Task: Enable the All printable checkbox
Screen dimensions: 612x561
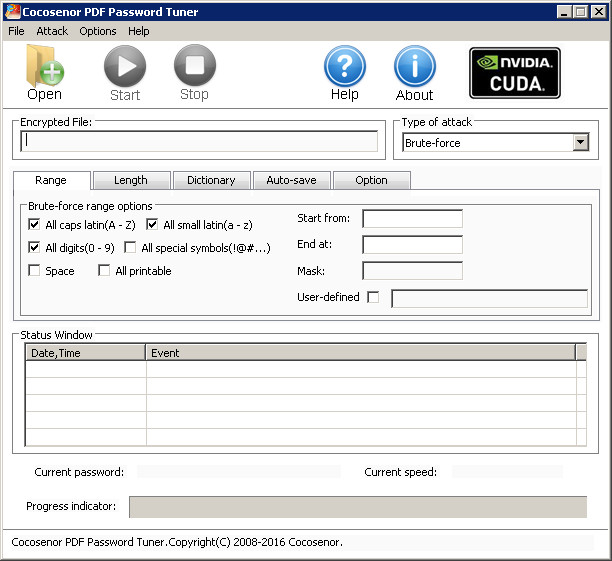Action: [104, 271]
